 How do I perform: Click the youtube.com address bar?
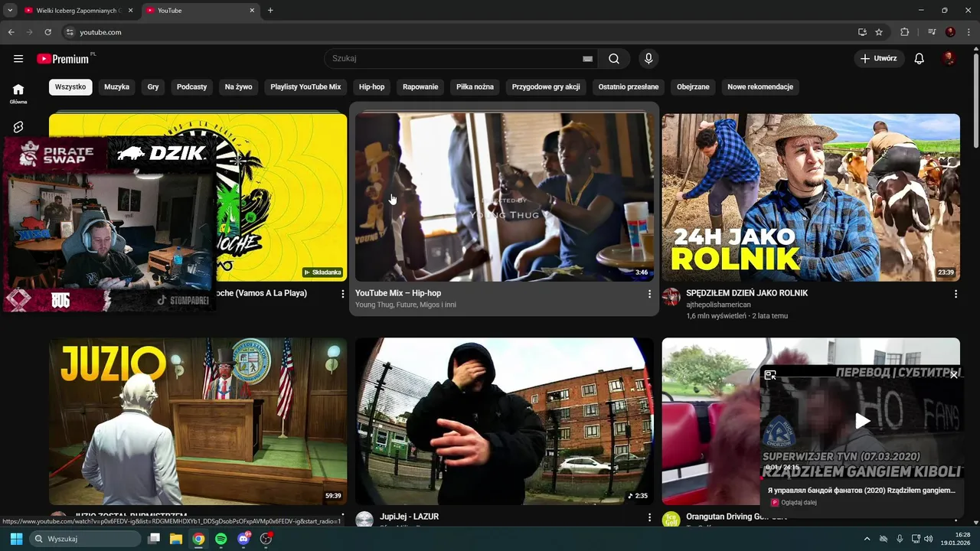[459, 32]
